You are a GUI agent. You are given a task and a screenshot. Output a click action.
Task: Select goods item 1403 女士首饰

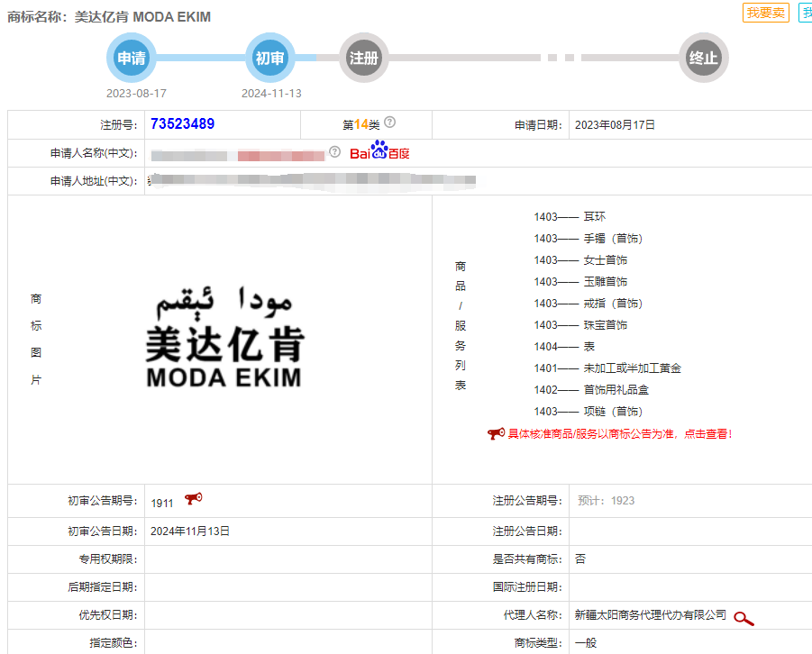click(580, 260)
